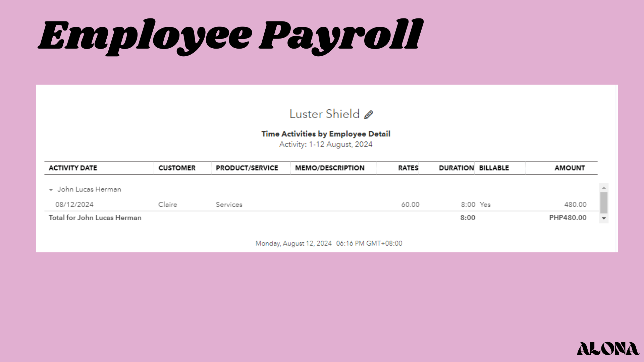Click the report scrollbar thumb
644x362 pixels.
coord(604,202)
